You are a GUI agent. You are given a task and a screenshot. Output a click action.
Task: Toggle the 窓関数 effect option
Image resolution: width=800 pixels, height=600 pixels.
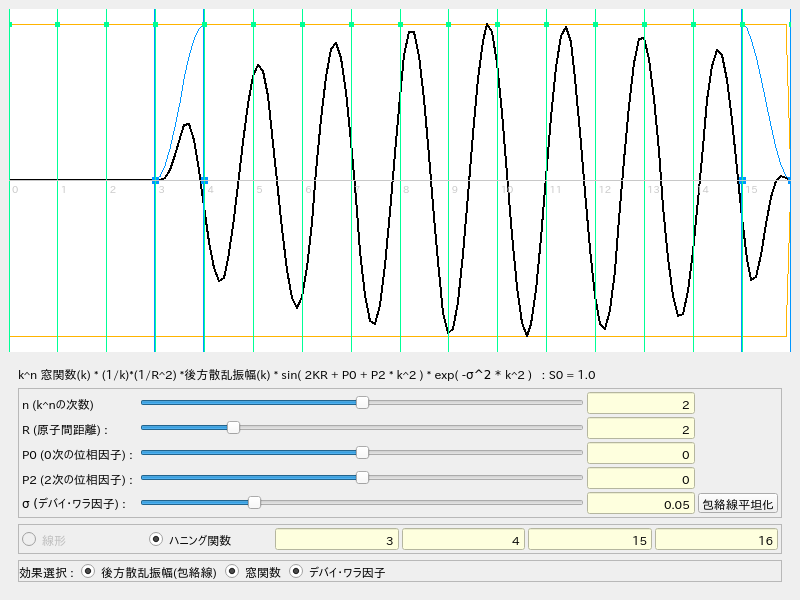point(233,572)
